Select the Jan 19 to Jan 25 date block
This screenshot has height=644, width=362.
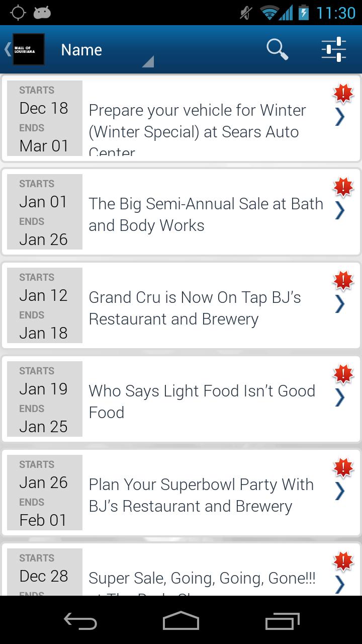tap(44, 399)
